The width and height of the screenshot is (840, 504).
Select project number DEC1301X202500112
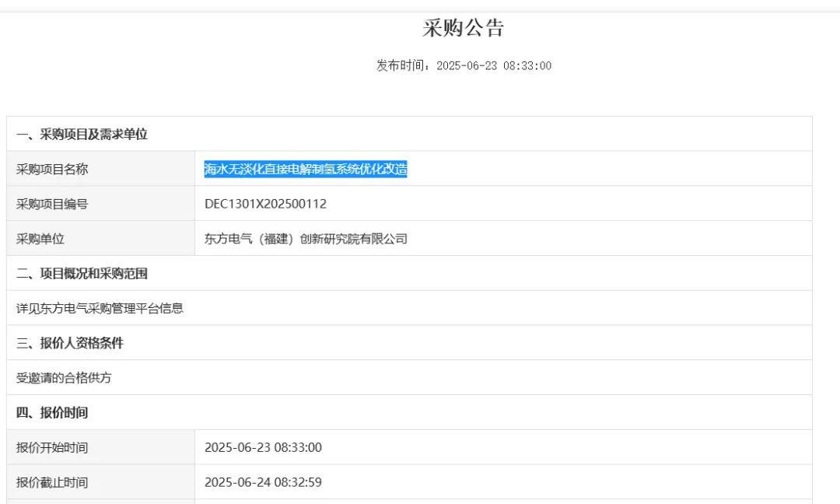click(266, 204)
